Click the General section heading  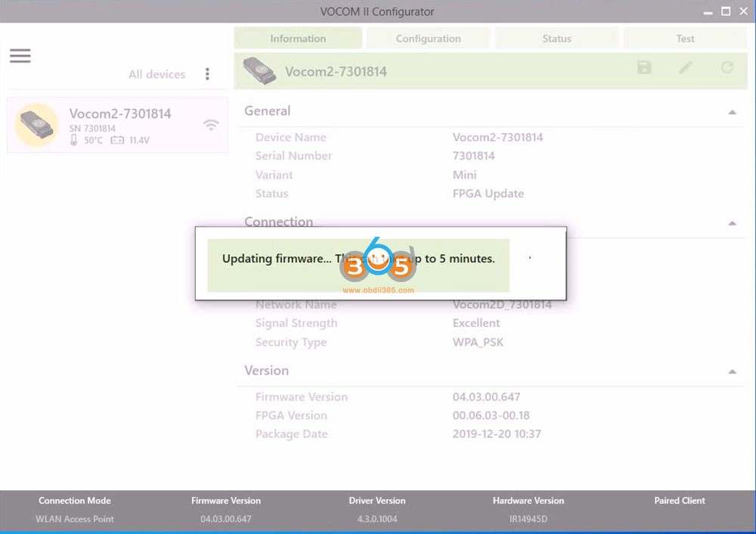[267, 111]
